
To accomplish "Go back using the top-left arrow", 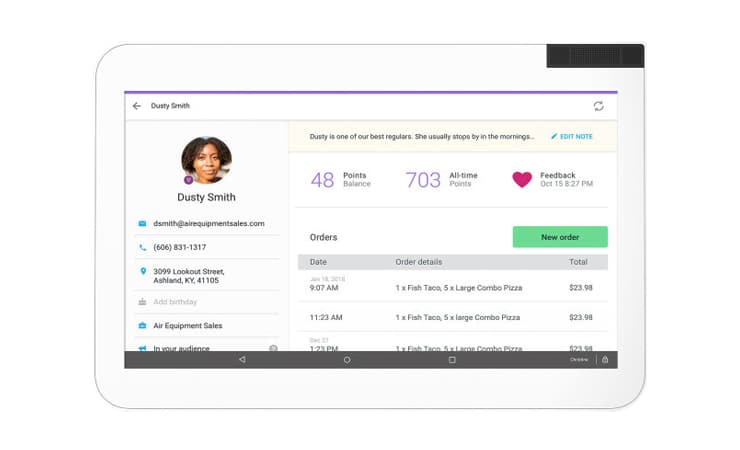I will [x=137, y=106].
